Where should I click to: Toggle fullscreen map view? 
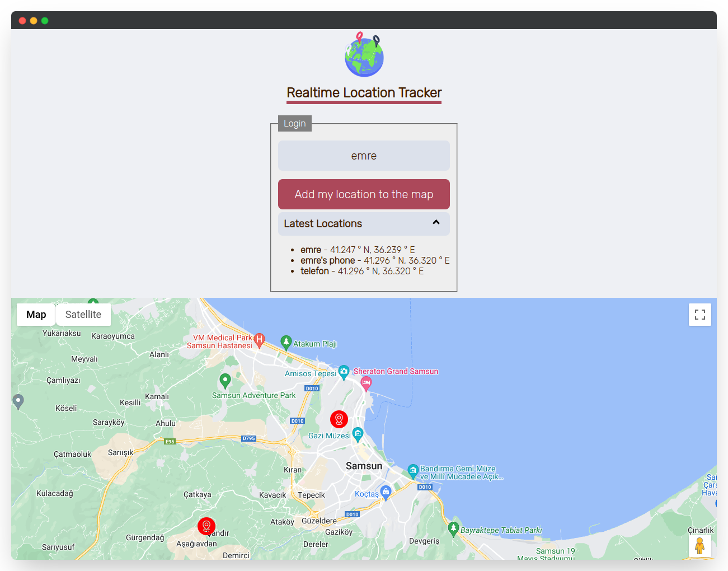pyautogui.click(x=700, y=315)
